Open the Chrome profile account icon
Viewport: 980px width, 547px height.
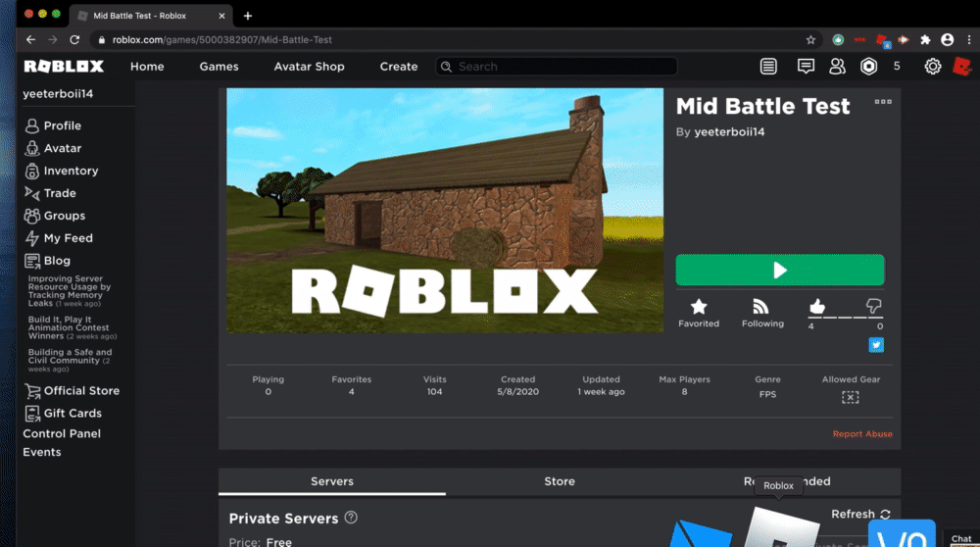tap(948, 40)
